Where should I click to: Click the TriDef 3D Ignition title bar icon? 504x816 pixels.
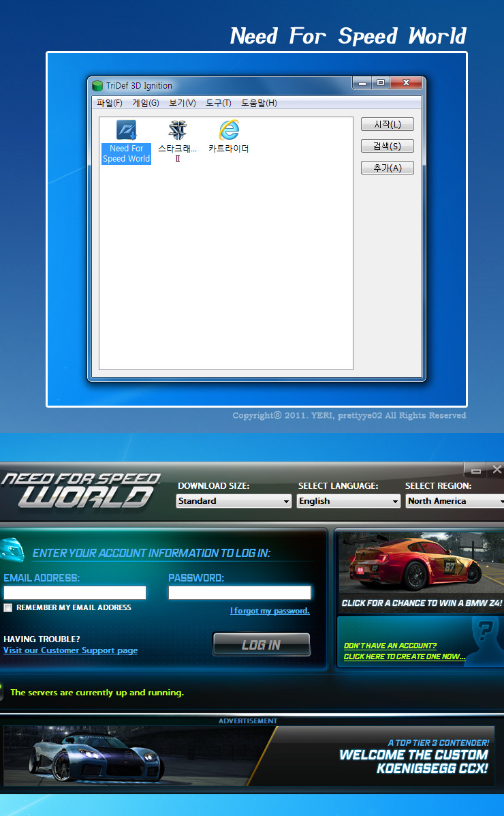point(97,86)
